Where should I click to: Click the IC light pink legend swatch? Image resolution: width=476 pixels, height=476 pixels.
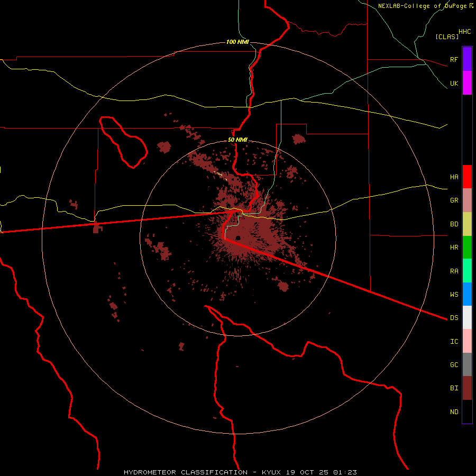pyautogui.click(x=467, y=341)
